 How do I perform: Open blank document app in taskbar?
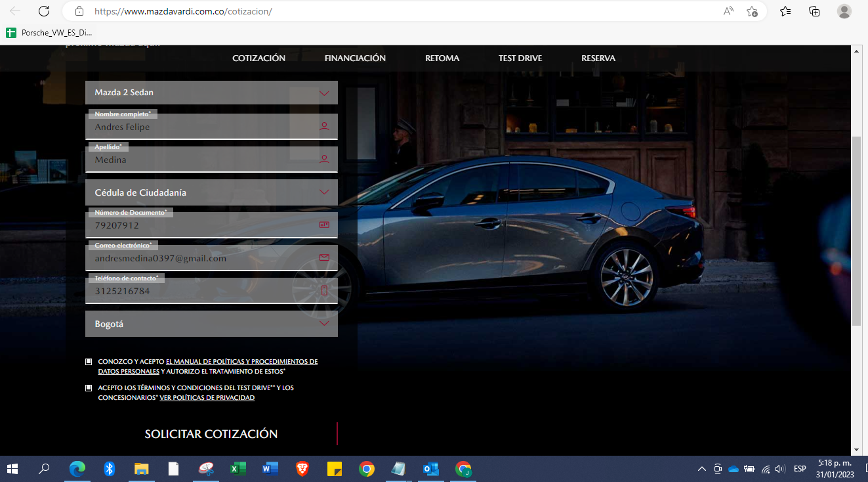(x=174, y=469)
